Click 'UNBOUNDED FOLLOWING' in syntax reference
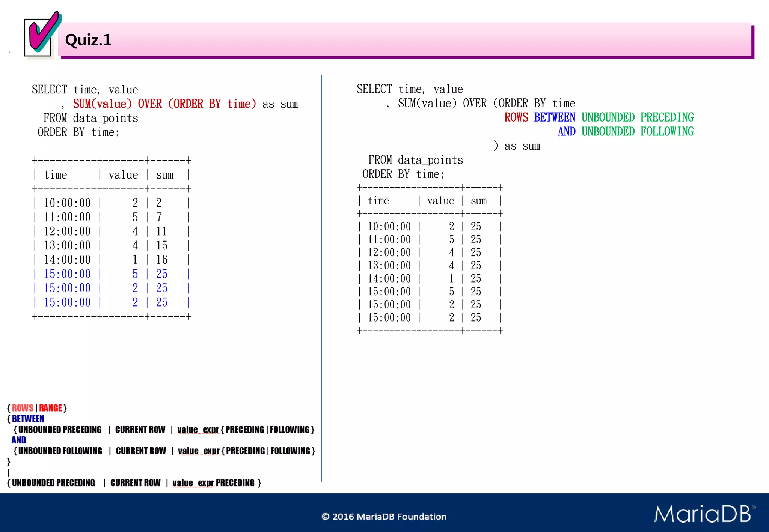Screen dimensions: 769x532 [x=60, y=451]
